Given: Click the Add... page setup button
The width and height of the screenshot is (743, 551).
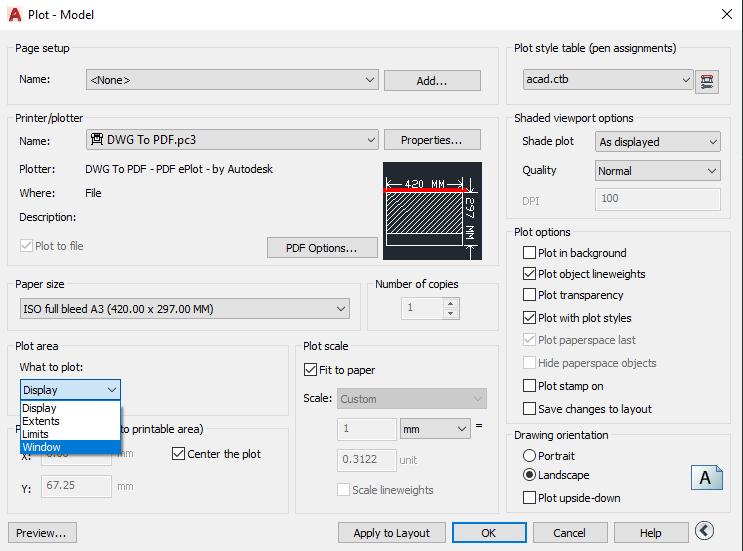Looking at the screenshot, I should point(432,81).
